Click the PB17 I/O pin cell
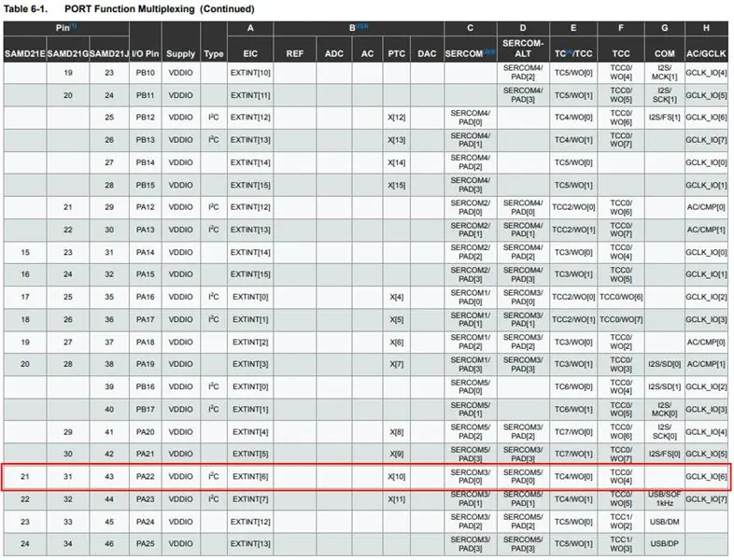Screen dimensions: 734x560 (145, 410)
